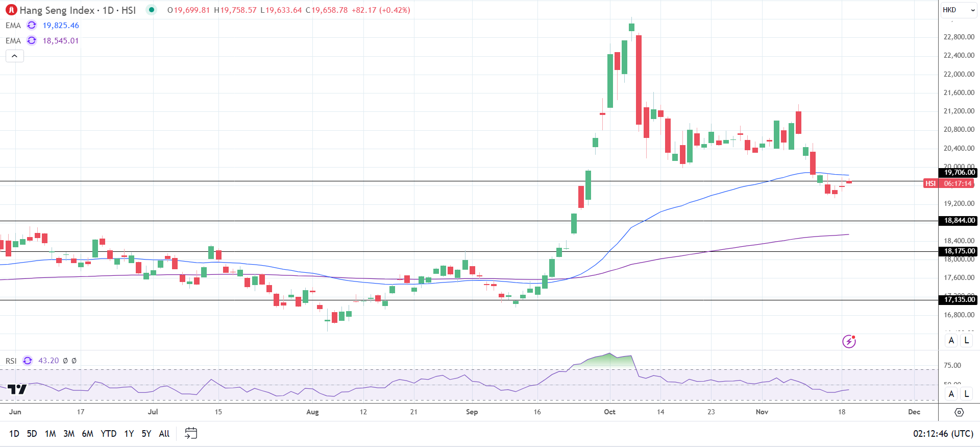Screen dimensions: 980x447
Task: Click the 18,844.00 horizontal line label
Action: (958, 221)
